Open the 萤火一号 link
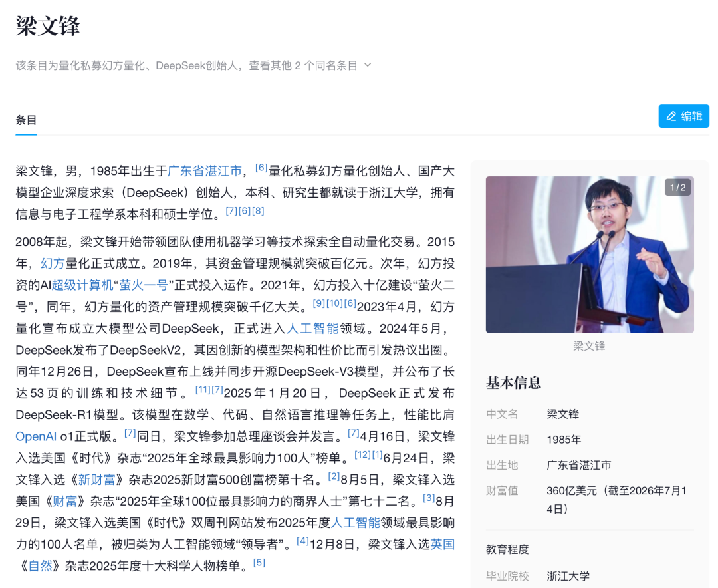The image size is (718, 588). [144, 285]
